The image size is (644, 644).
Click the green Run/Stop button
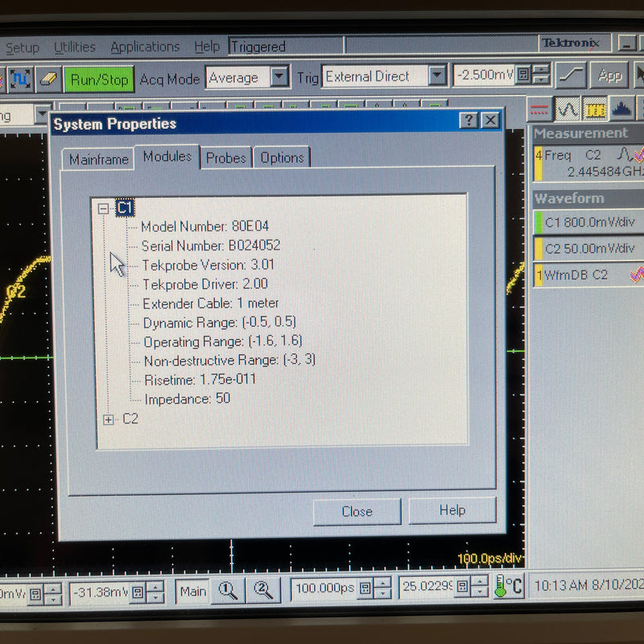(x=99, y=79)
